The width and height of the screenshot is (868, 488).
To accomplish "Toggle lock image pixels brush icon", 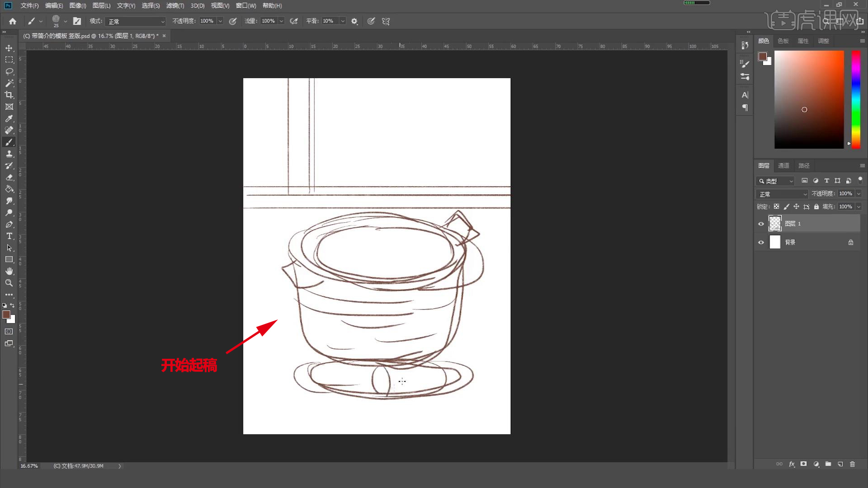I will (x=787, y=206).
